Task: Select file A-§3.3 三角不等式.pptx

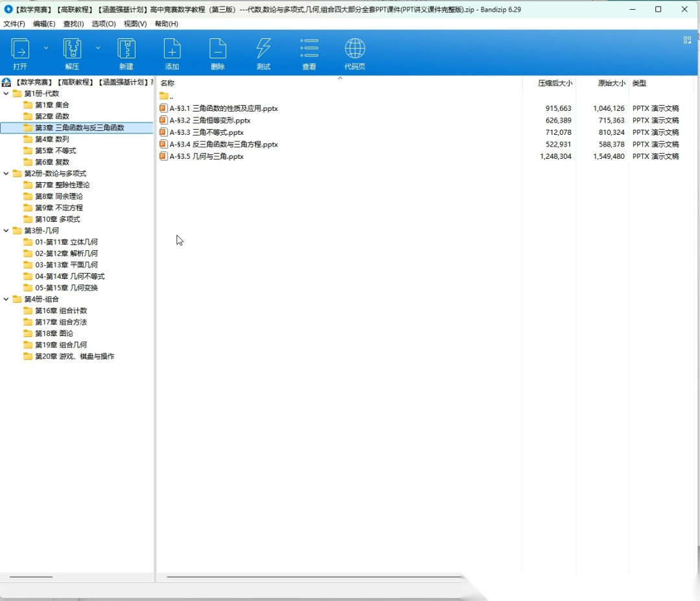Action: [x=206, y=132]
